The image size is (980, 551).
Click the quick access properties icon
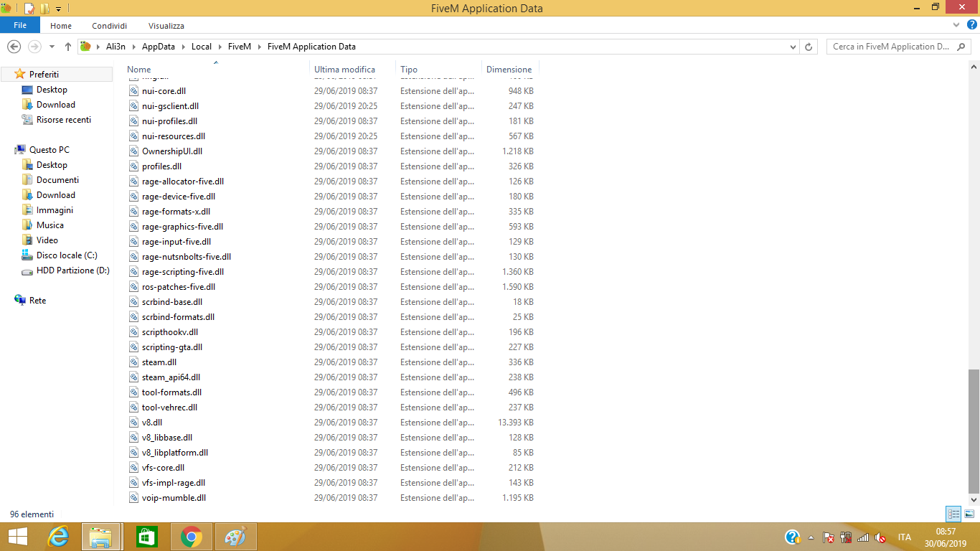(x=29, y=9)
